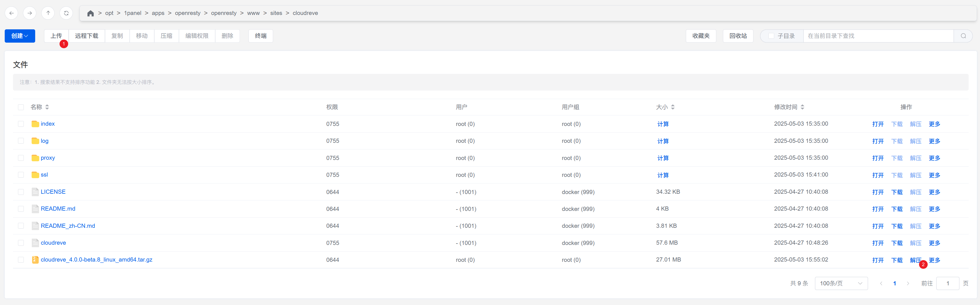Click 下载 for the cloudreve binary
This screenshot has width=980, height=305.
[897, 243]
